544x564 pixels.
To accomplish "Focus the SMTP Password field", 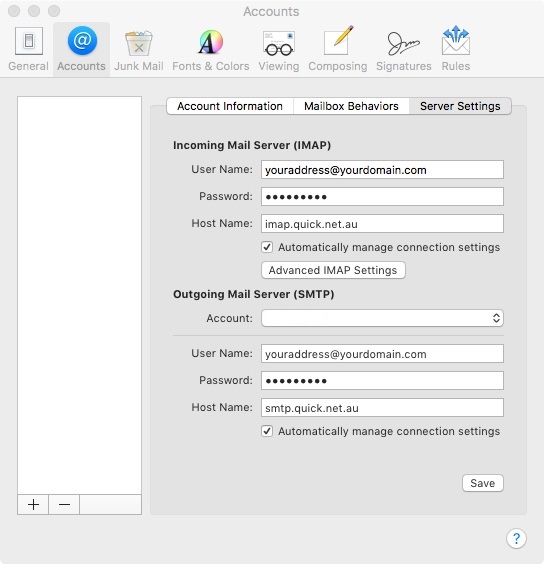I will point(382,381).
